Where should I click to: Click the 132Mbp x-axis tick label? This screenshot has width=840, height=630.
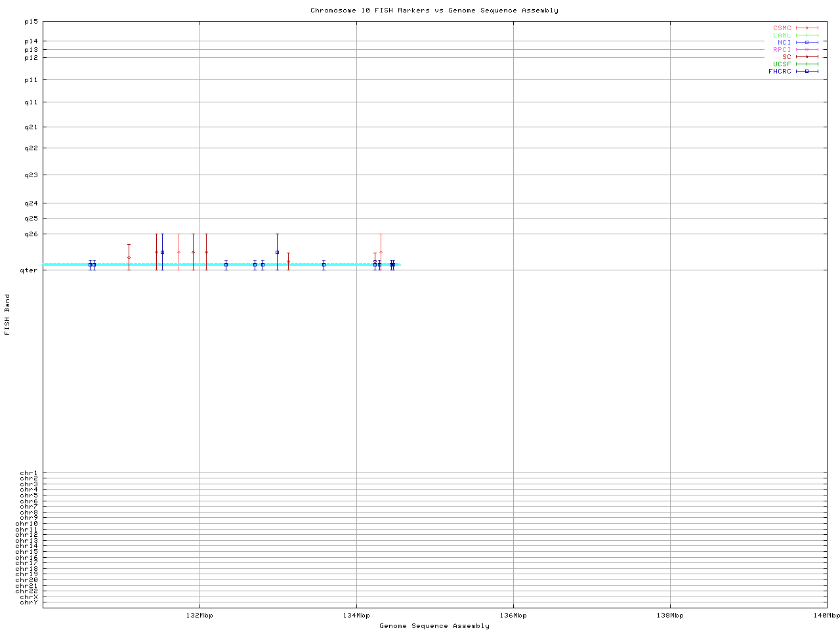[x=199, y=616]
